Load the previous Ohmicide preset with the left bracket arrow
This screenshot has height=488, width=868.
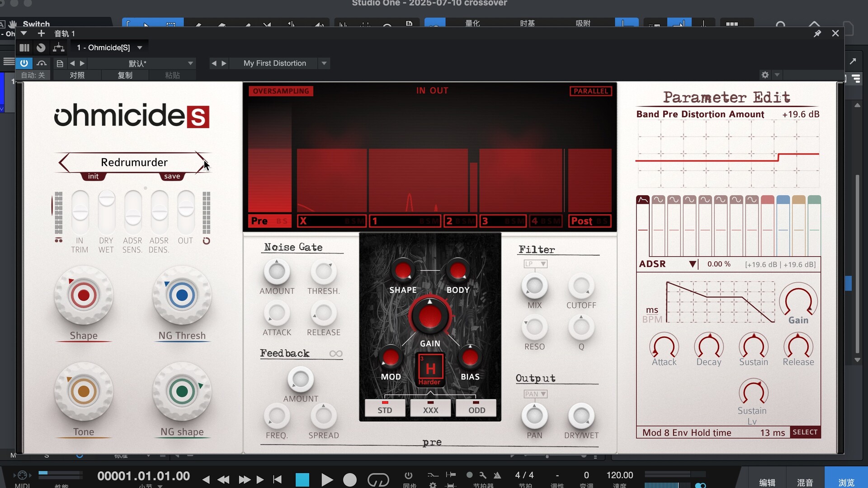click(64, 162)
